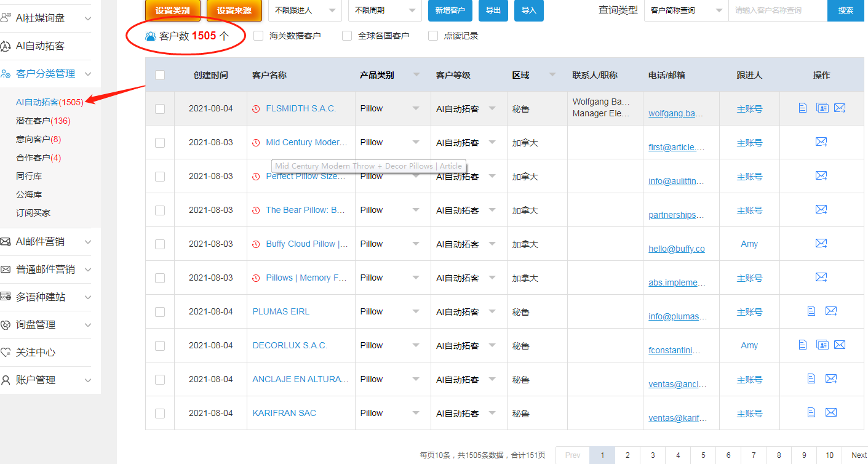
Task: Click the blue 搜索 button
Action: tap(846, 10)
